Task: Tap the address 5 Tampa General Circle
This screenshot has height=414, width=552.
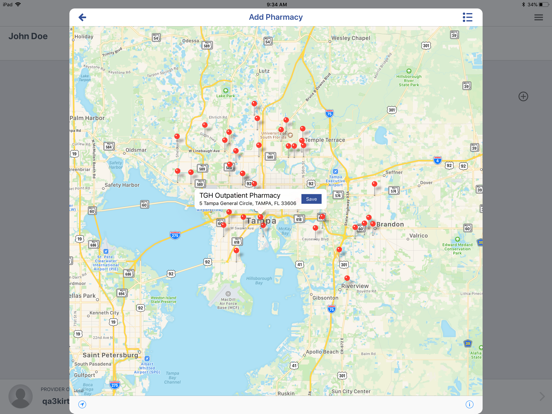Action: [x=247, y=203]
